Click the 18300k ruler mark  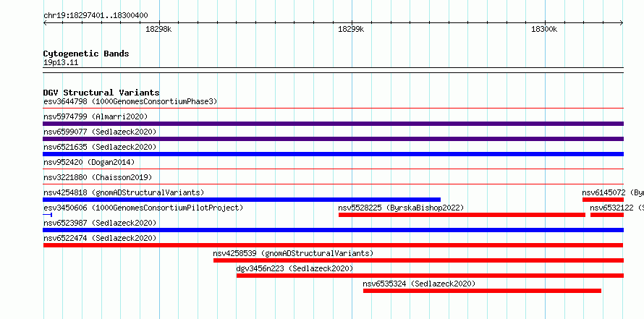pos(544,29)
